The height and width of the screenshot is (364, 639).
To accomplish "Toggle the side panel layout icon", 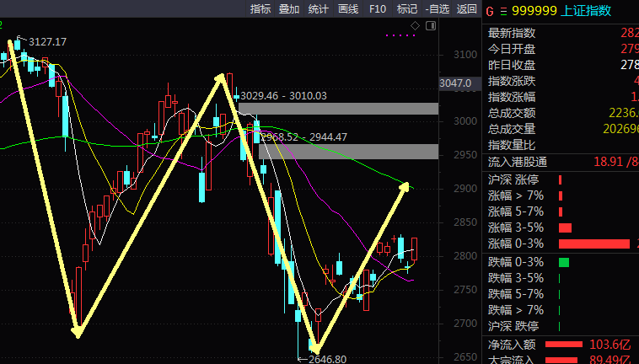I will click(x=431, y=26).
